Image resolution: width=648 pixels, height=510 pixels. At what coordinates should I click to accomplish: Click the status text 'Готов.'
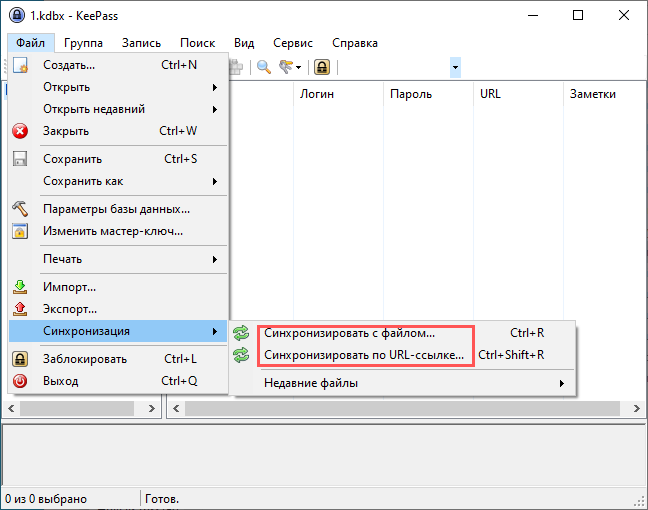click(162, 499)
